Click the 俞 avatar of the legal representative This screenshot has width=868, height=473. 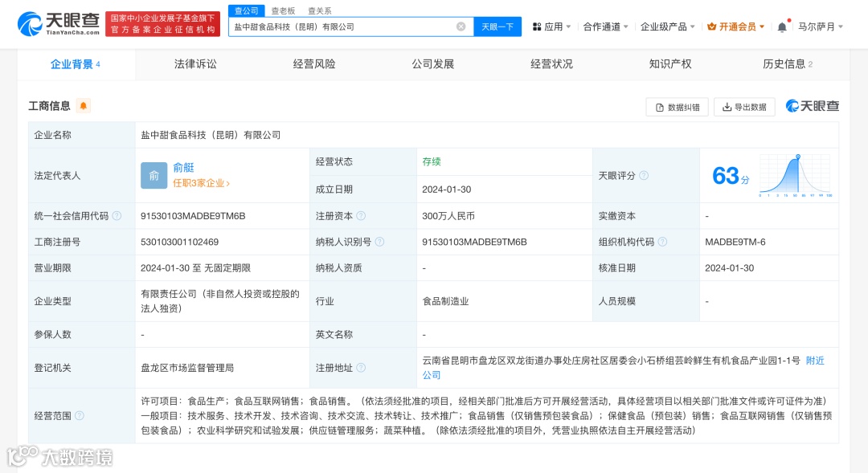pos(154,175)
